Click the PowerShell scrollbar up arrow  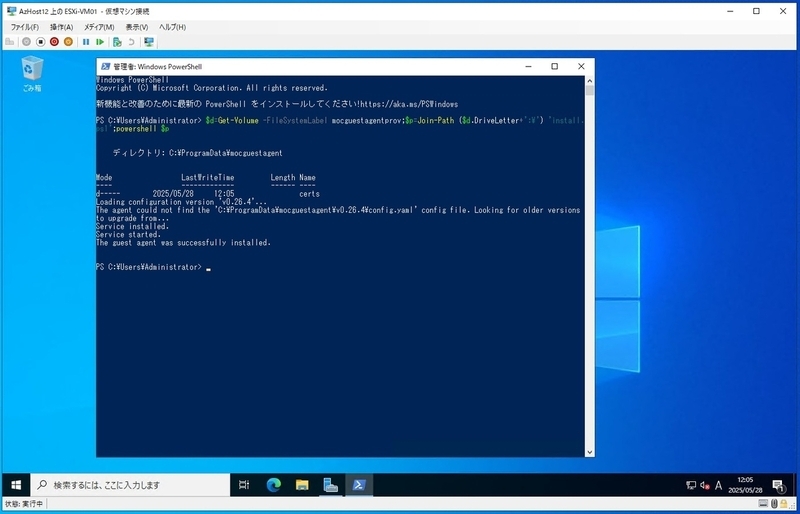(590, 81)
